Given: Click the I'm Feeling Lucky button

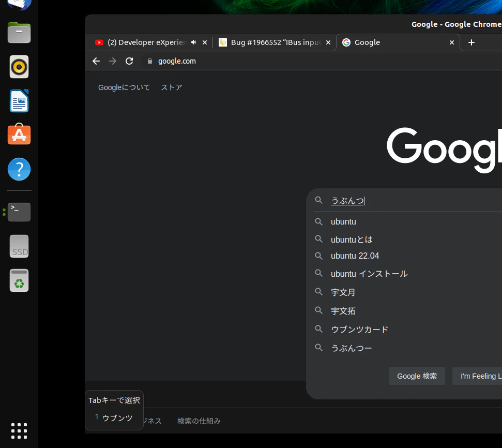Looking at the screenshot, I should (x=477, y=376).
